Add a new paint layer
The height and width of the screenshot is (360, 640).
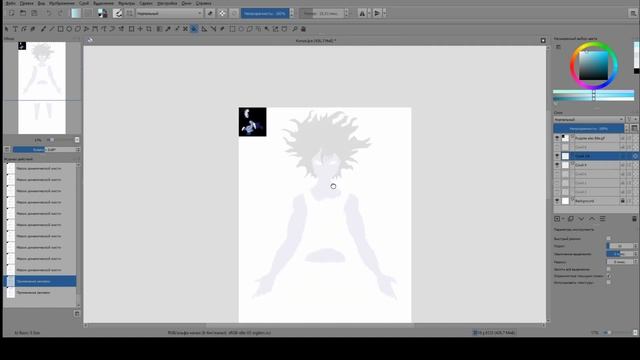[x=557, y=219]
